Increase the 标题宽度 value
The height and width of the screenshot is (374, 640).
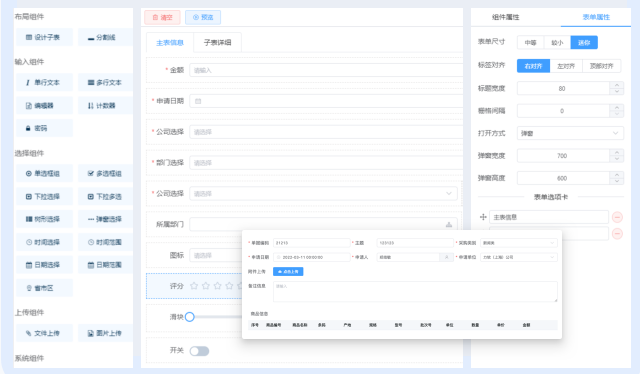[x=617, y=85]
